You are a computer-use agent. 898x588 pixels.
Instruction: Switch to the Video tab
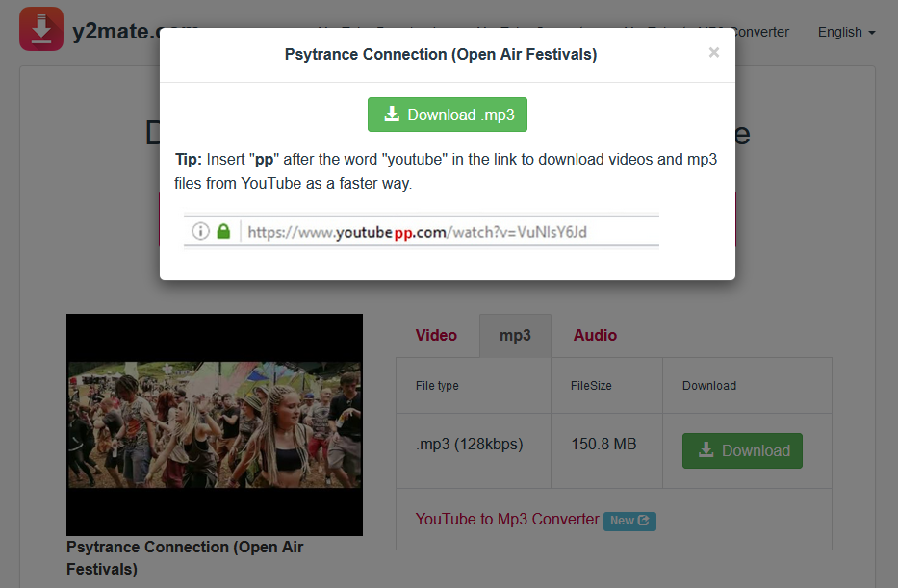(x=436, y=335)
